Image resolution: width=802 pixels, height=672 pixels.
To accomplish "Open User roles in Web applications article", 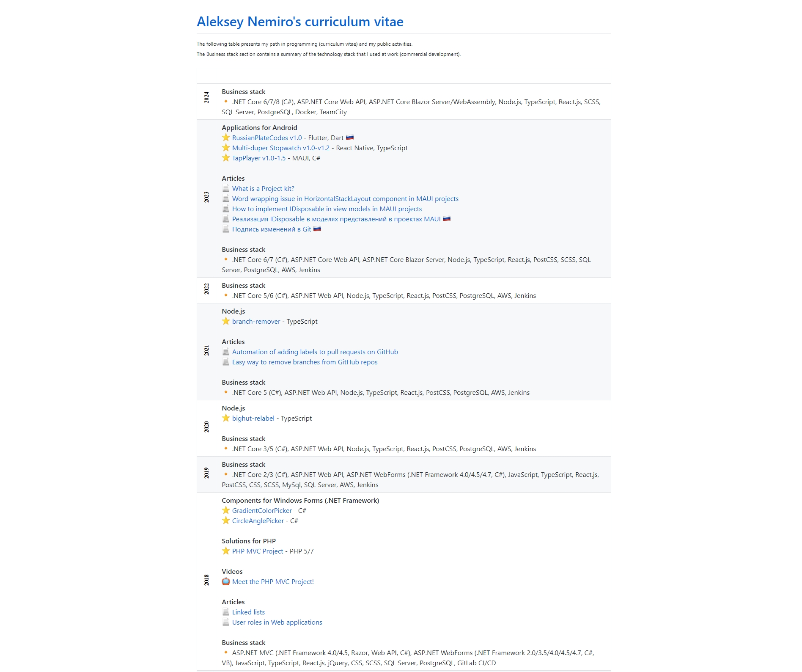I will (277, 622).
